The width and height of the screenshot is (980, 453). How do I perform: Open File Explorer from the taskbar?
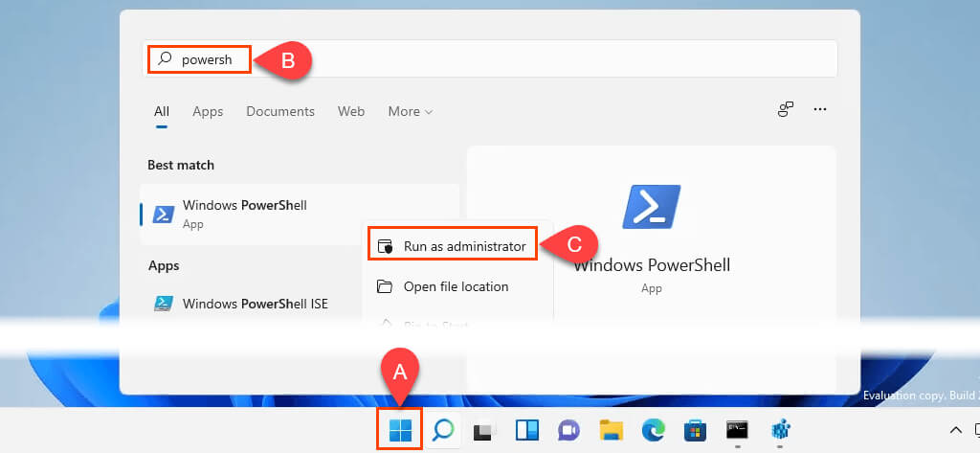tap(612, 430)
